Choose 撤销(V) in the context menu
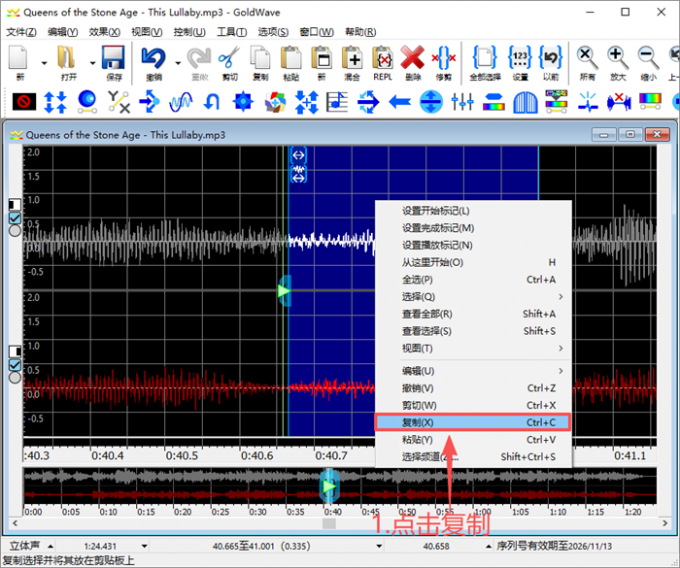 473,388
